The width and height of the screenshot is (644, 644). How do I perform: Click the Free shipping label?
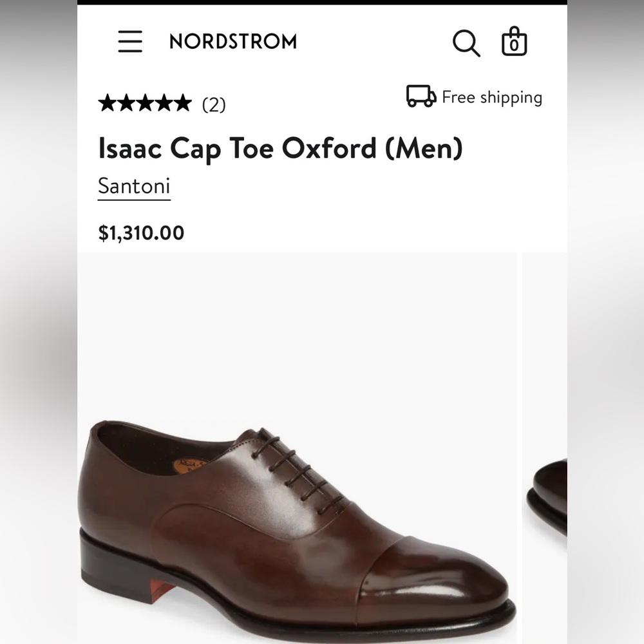pyautogui.click(x=491, y=97)
